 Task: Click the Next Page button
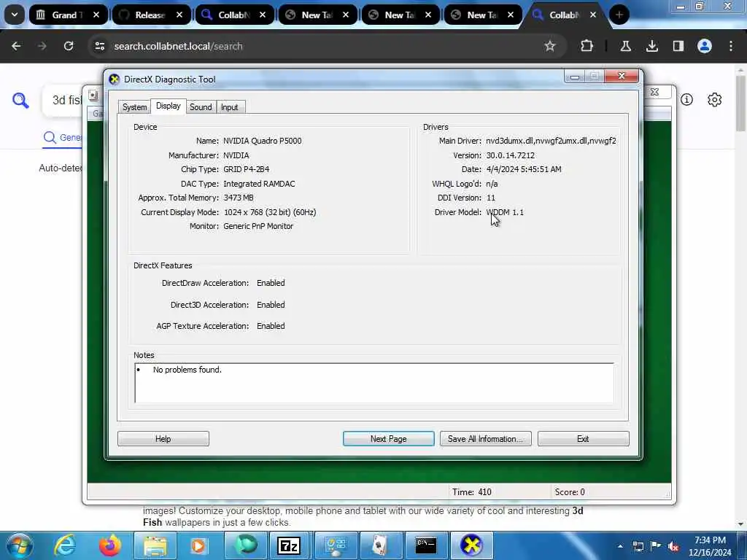tap(388, 438)
